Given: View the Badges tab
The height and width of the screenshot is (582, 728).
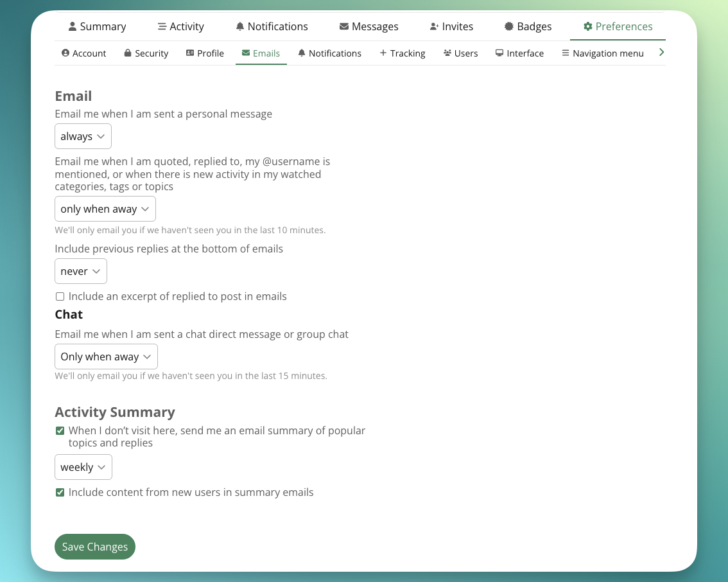Looking at the screenshot, I should (528, 26).
